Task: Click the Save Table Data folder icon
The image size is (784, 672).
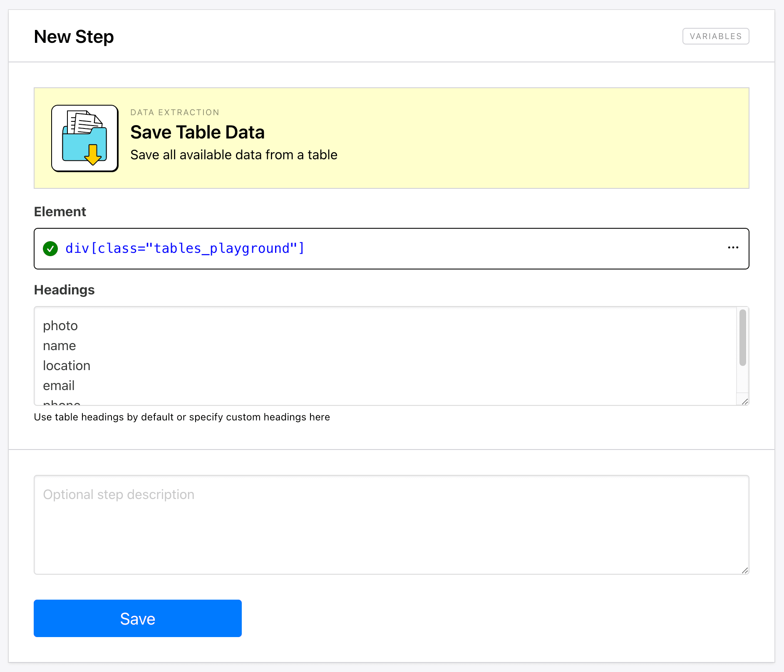Action: [84, 138]
